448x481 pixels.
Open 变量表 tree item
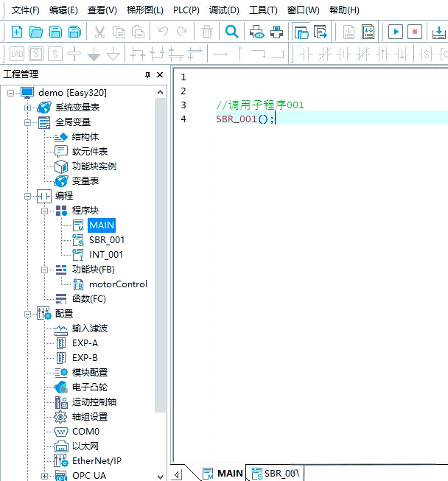pyautogui.click(x=85, y=181)
